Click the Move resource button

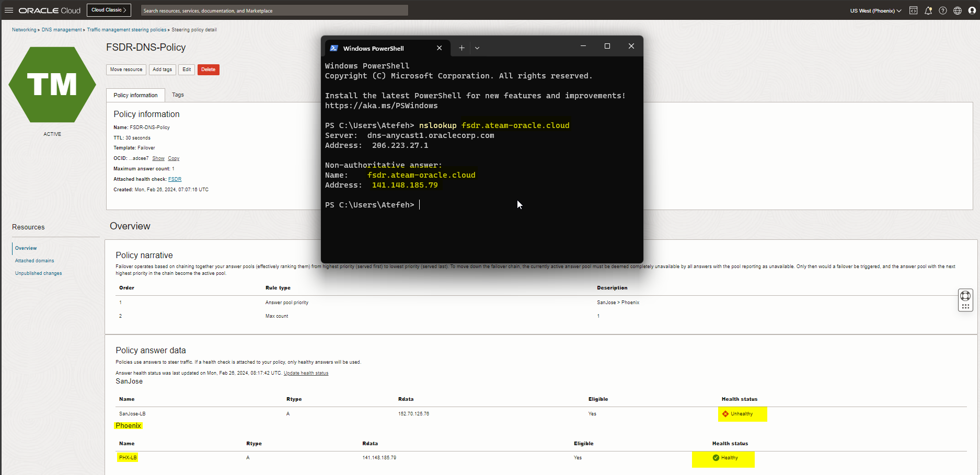pyautogui.click(x=126, y=69)
